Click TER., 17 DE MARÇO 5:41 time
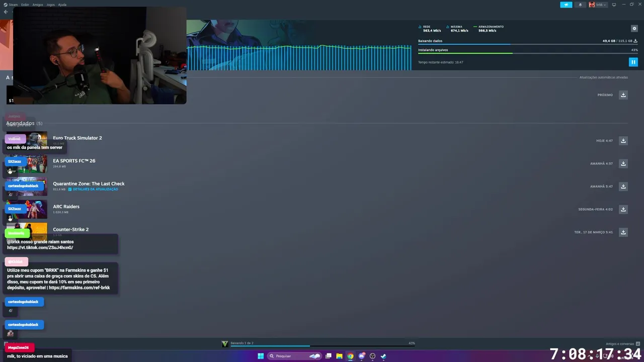The width and height of the screenshot is (644, 362). coord(593,232)
